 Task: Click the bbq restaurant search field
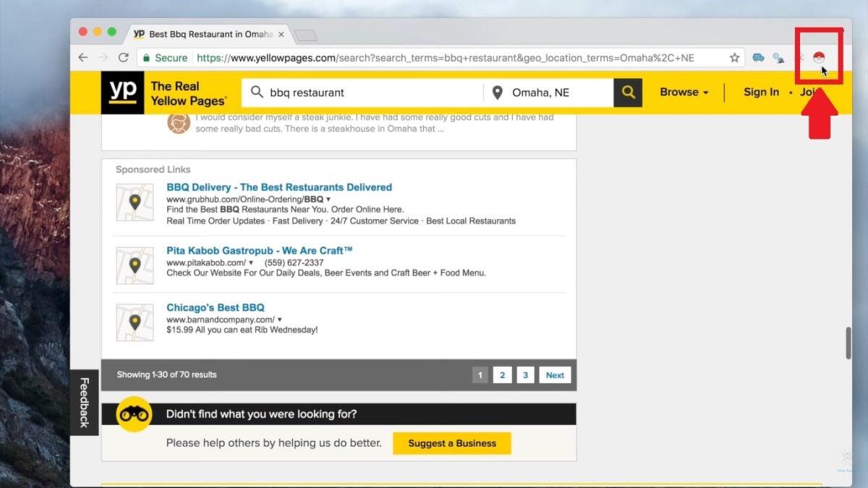(369, 93)
